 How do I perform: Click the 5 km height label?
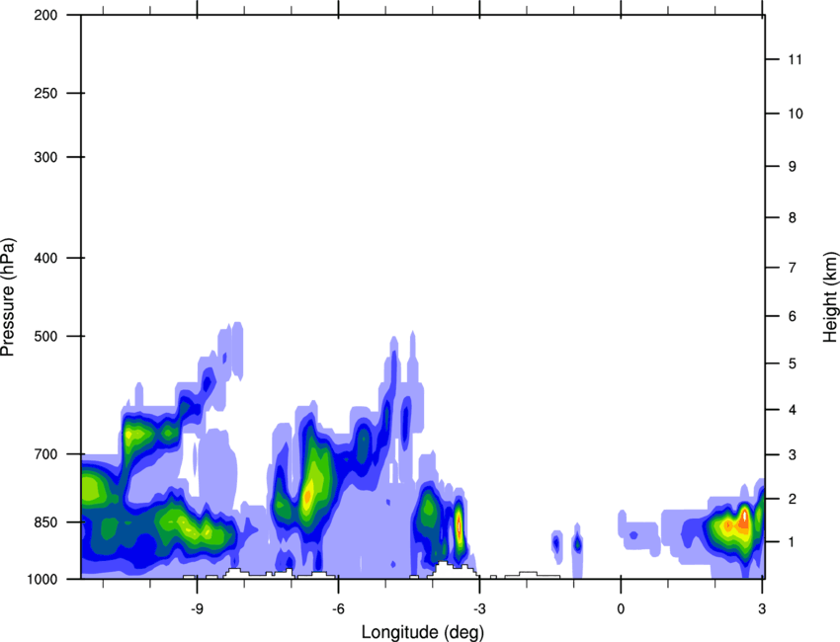tap(793, 363)
